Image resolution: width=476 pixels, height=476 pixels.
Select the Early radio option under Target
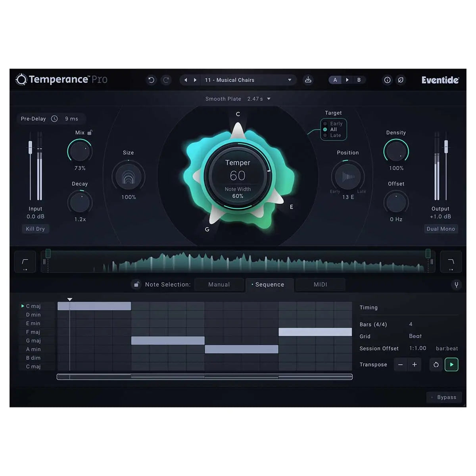click(x=325, y=123)
